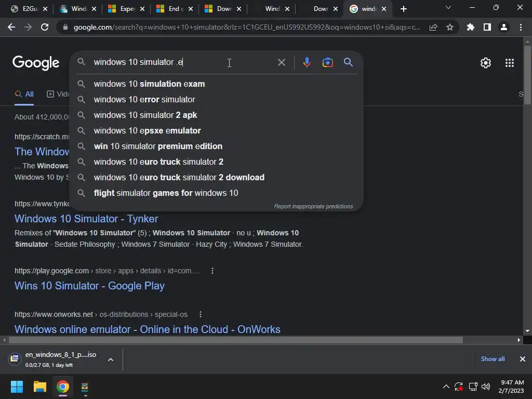
Task: Submit search with the blue magnifier icon
Action: point(348,62)
